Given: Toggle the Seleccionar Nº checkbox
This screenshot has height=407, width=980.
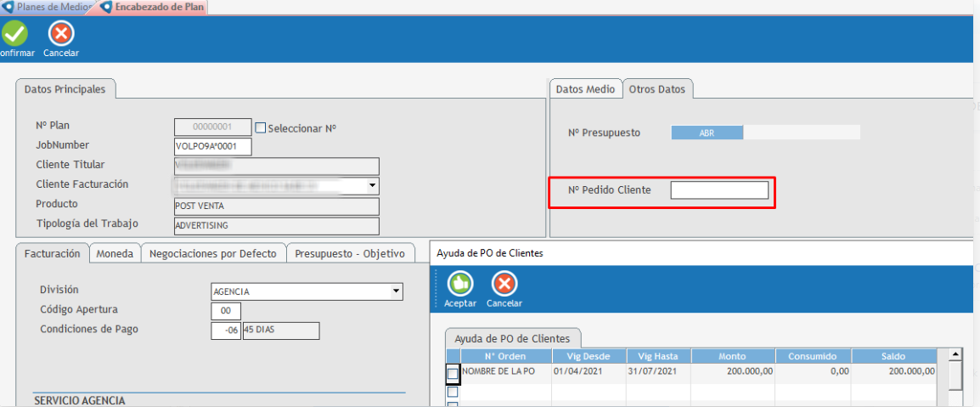Looking at the screenshot, I should 261,128.
